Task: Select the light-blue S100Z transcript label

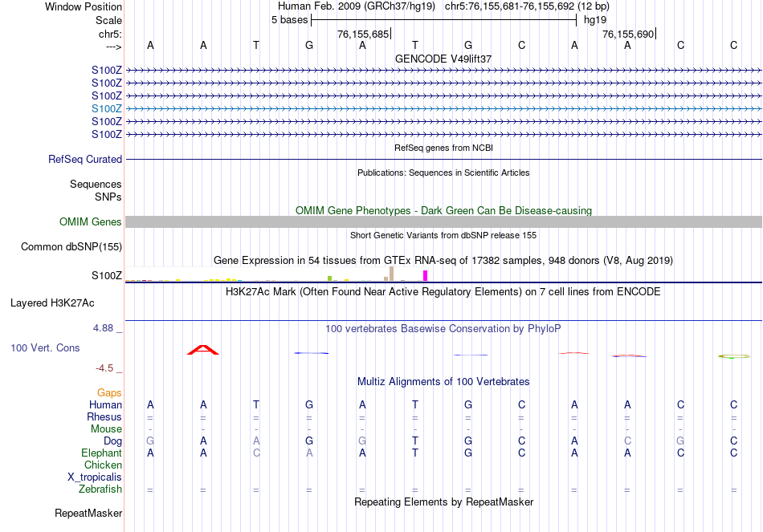Action: (107, 108)
